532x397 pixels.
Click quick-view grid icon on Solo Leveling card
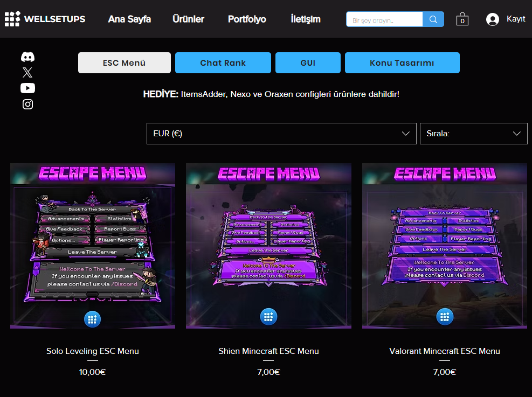(92, 319)
